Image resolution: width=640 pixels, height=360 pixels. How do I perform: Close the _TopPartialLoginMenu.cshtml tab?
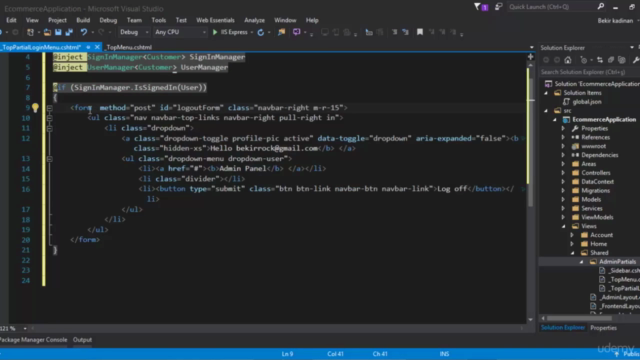(x=97, y=47)
